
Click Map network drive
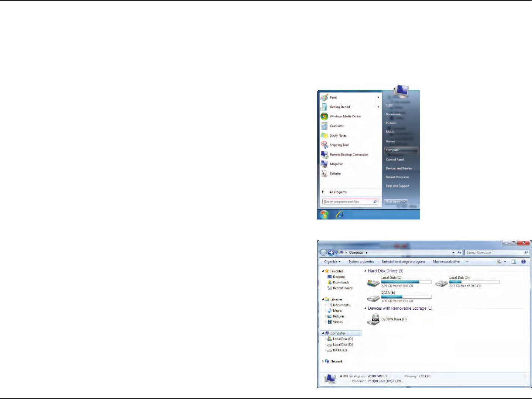[x=446, y=262]
